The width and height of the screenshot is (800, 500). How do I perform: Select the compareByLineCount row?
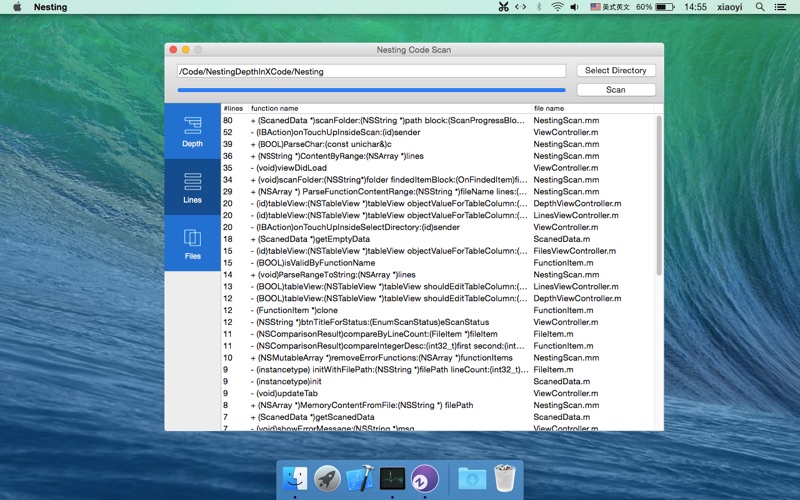click(438, 334)
